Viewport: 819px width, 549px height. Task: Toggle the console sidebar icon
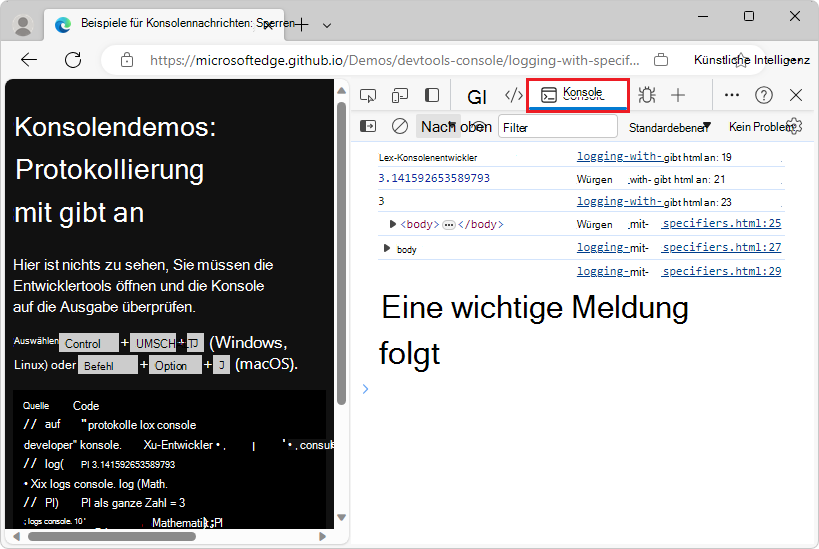(368, 126)
